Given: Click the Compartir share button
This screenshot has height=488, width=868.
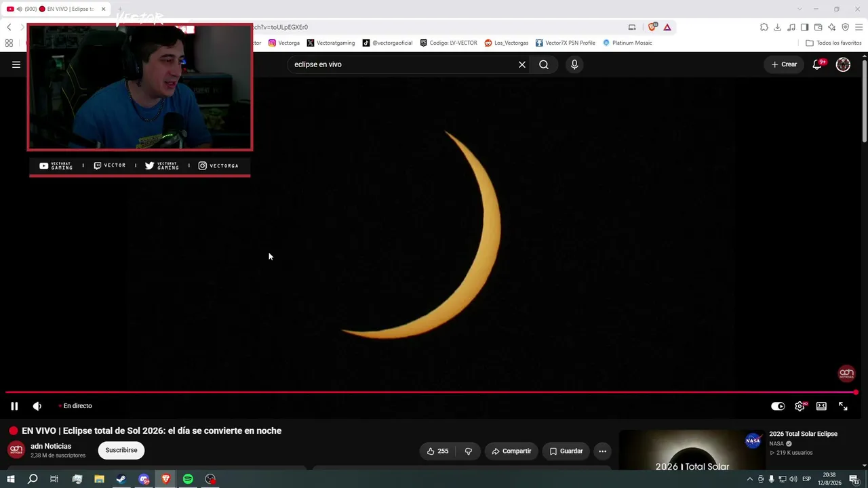Looking at the screenshot, I should [x=511, y=451].
